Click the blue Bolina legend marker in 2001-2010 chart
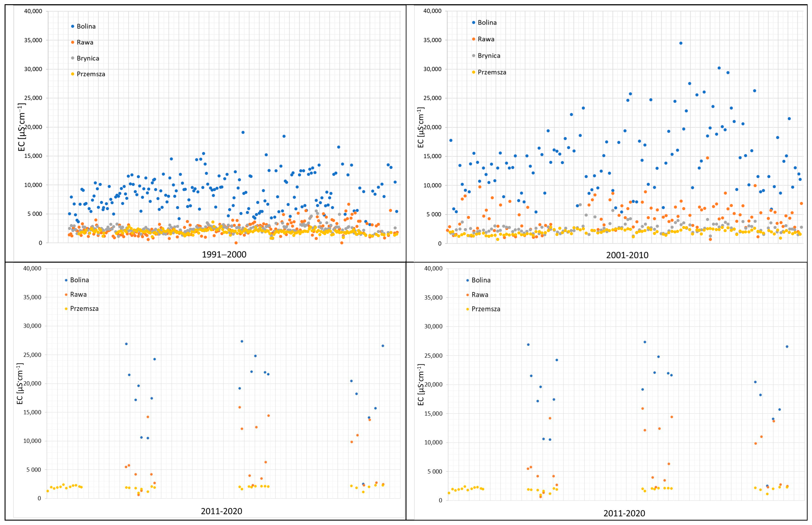This screenshot has height=525, width=812. pyautogui.click(x=474, y=23)
